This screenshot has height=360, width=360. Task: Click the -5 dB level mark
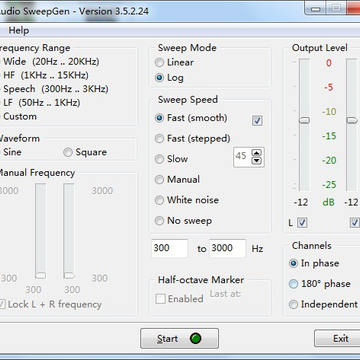click(x=329, y=87)
